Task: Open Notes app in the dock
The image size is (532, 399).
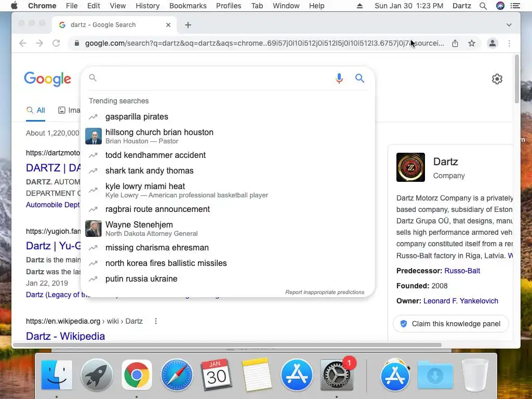Action: point(257,375)
